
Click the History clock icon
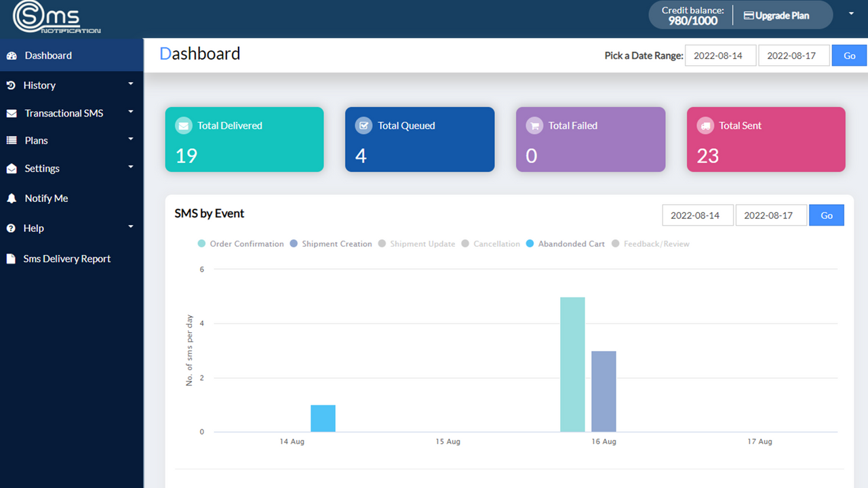pyautogui.click(x=11, y=85)
